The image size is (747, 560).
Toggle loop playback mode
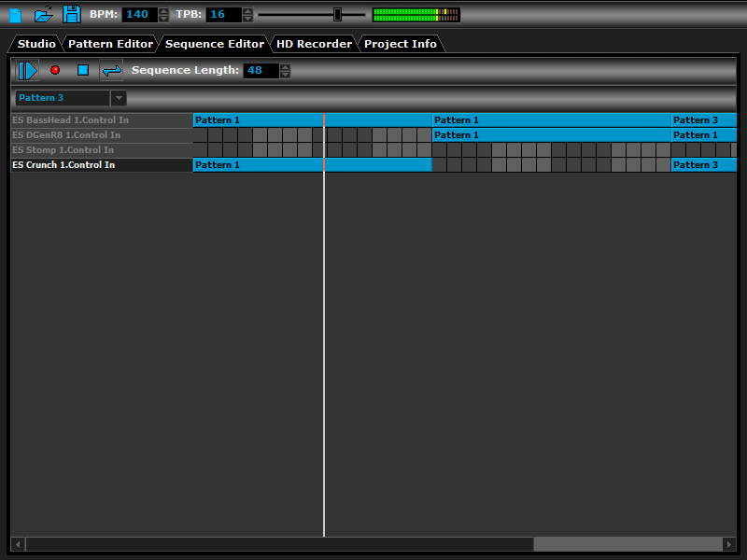pyautogui.click(x=111, y=70)
